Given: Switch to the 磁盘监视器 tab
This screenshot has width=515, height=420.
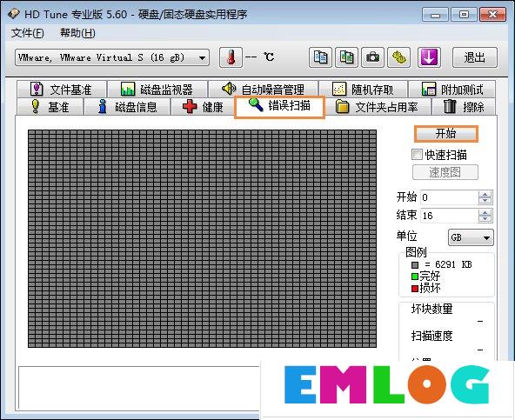Looking at the screenshot, I should click(157, 90).
